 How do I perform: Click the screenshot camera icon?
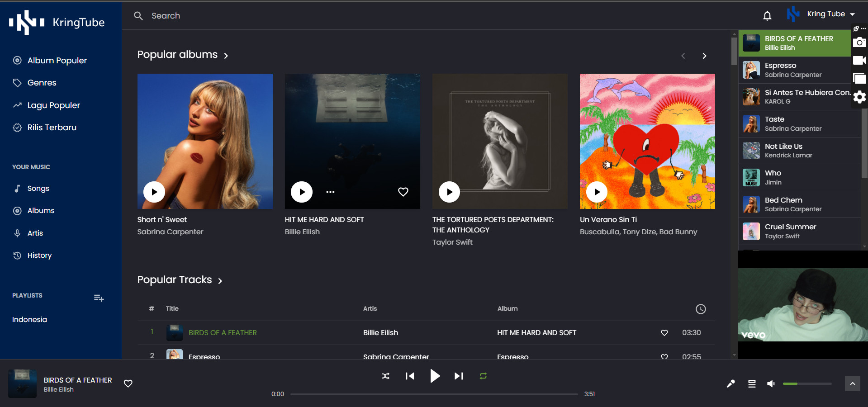pyautogui.click(x=859, y=43)
